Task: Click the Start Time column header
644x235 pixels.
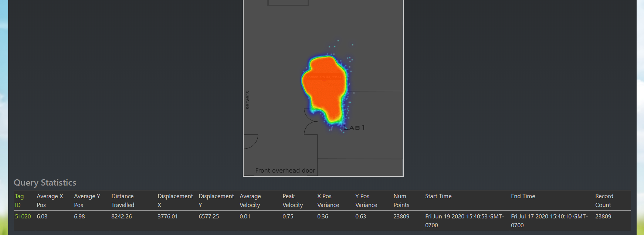Action: [438, 196]
